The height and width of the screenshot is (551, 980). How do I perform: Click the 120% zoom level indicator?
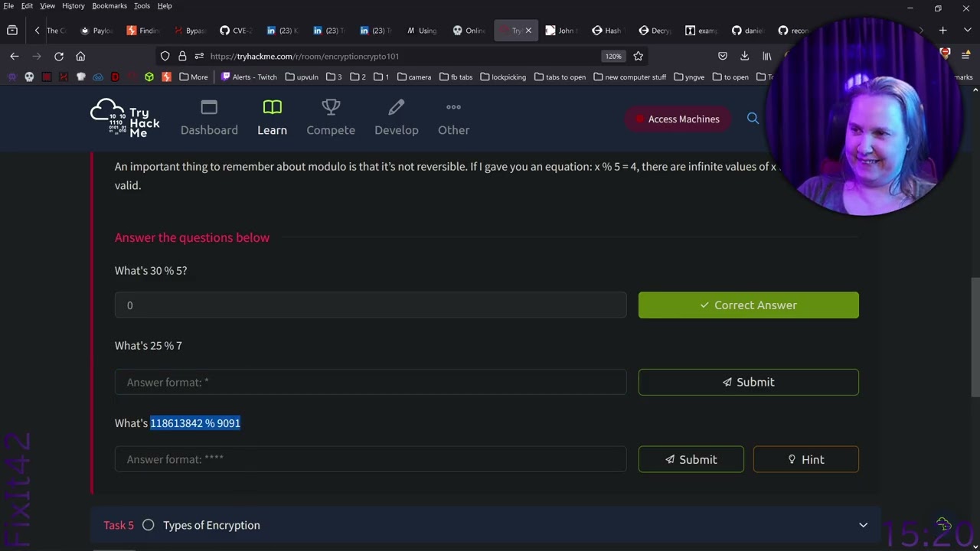coord(612,56)
